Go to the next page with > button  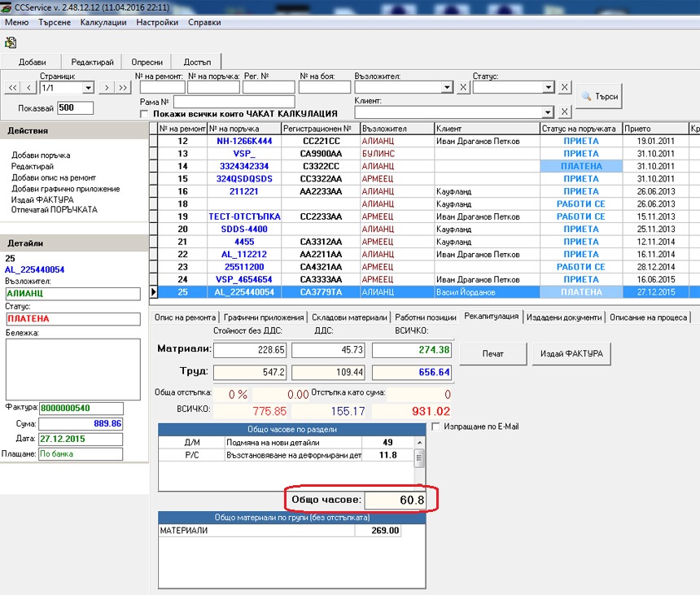click(107, 88)
